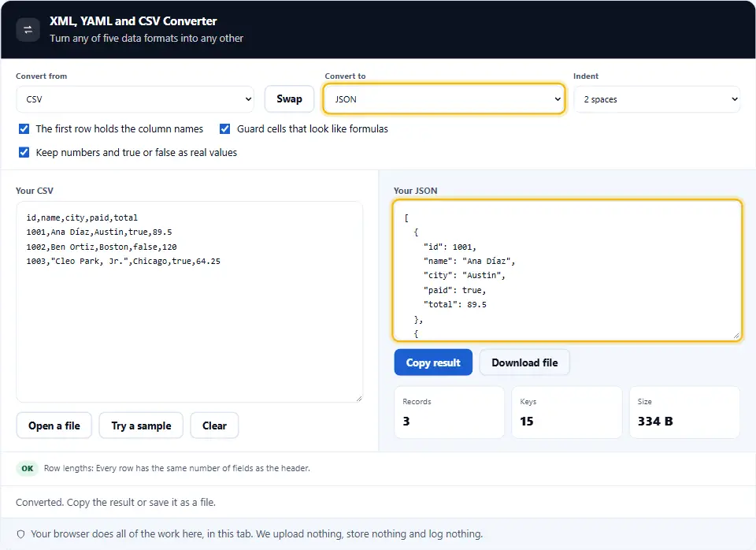Image resolution: width=756 pixels, height=550 pixels.
Task: Click the Clear button
Action: [x=214, y=426]
